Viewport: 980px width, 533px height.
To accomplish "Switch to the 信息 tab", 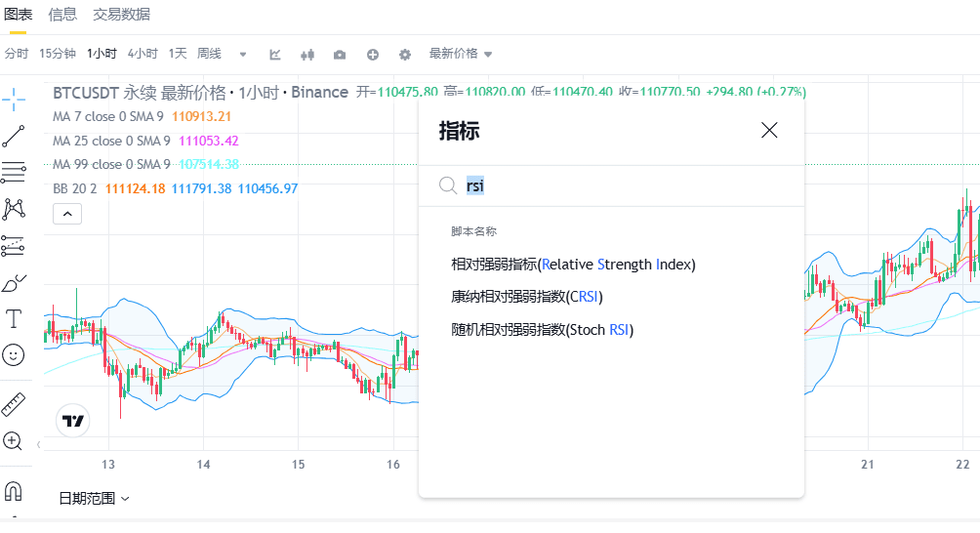I will coord(62,15).
